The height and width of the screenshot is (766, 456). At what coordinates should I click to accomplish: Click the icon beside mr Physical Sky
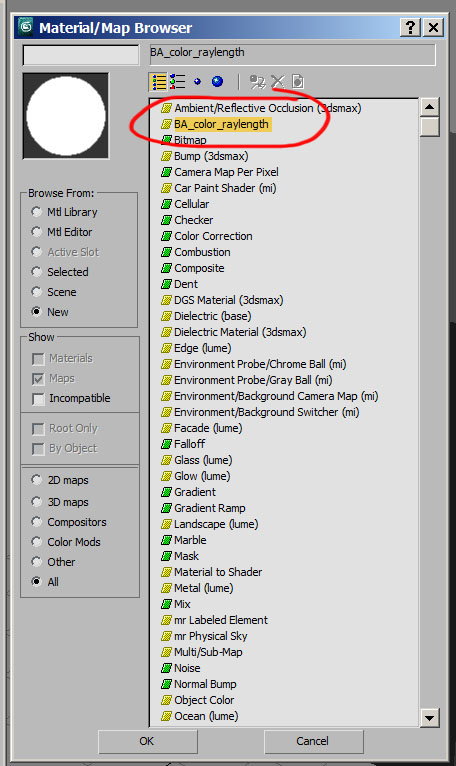coord(167,636)
